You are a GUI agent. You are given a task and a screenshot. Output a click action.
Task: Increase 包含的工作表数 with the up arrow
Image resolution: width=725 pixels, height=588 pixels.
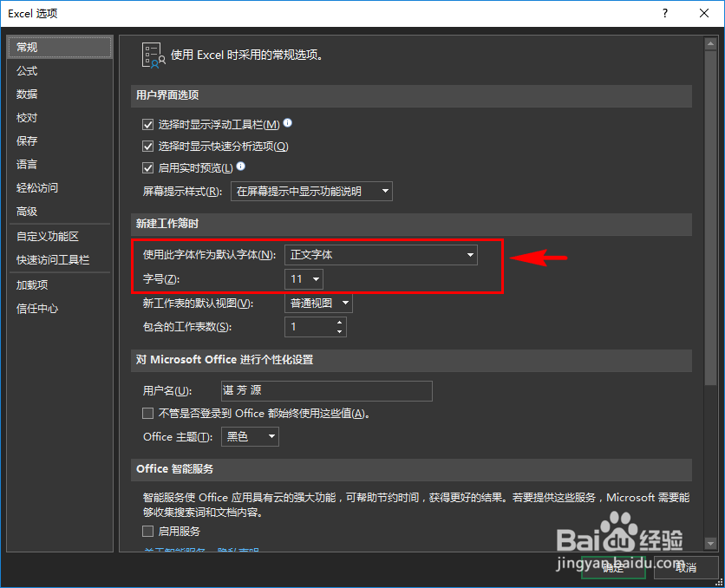pos(339,322)
